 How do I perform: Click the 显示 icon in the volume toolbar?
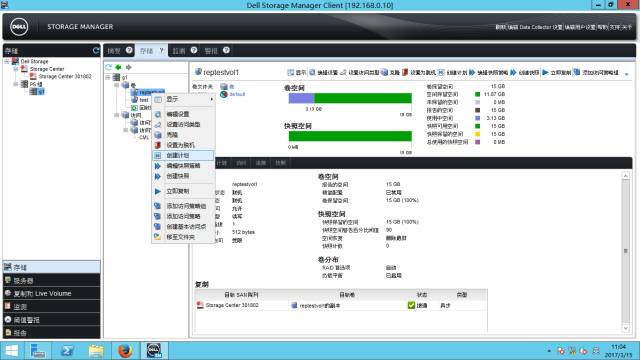[x=290, y=72]
